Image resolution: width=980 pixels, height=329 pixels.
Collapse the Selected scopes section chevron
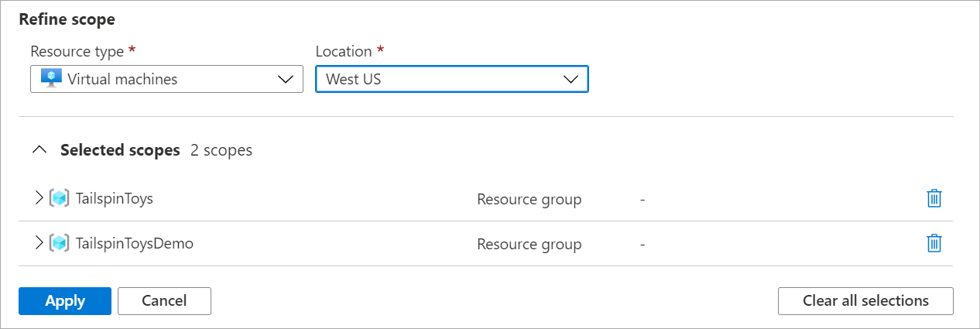click(x=39, y=150)
